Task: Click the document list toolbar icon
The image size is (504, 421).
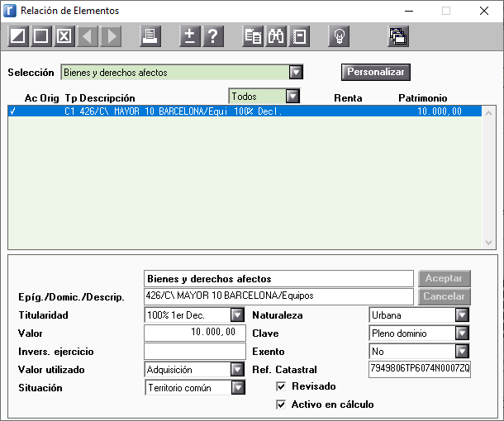Action: pyautogui.click(x=253, y=36)
